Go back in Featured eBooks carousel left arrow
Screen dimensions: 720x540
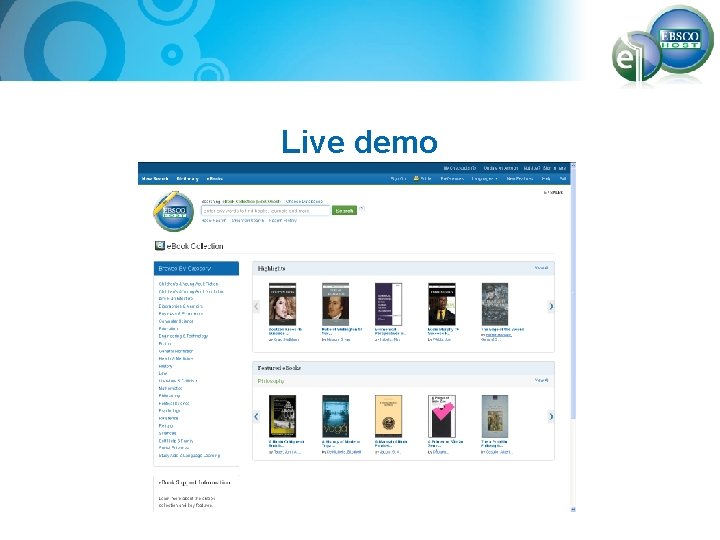[256, 416]
